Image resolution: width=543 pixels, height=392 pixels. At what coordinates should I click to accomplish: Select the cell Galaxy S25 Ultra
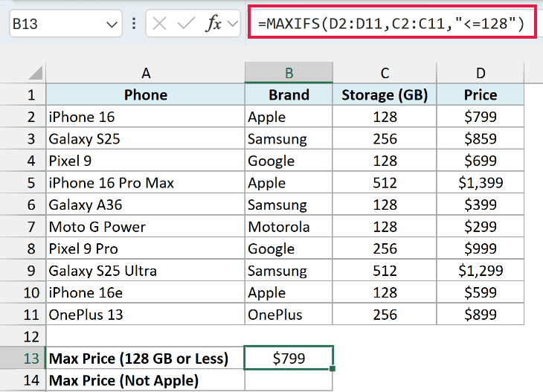146,271
